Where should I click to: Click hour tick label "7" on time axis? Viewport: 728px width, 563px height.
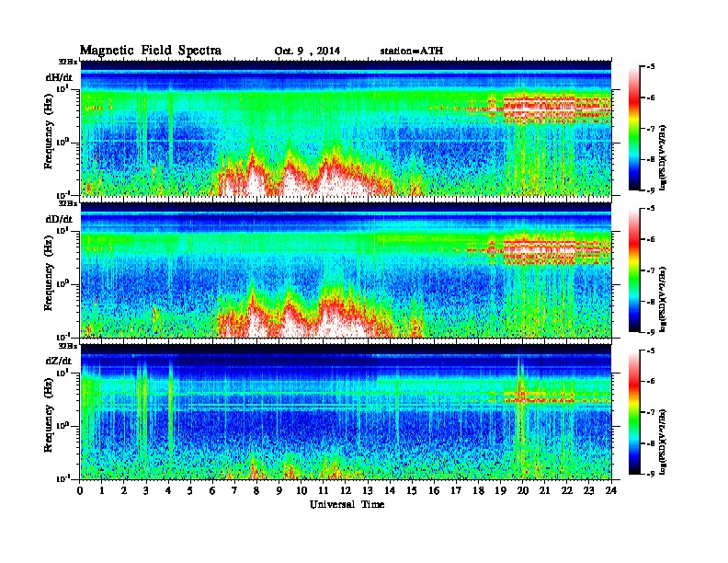pyautogui.click(x=235, y=491)
